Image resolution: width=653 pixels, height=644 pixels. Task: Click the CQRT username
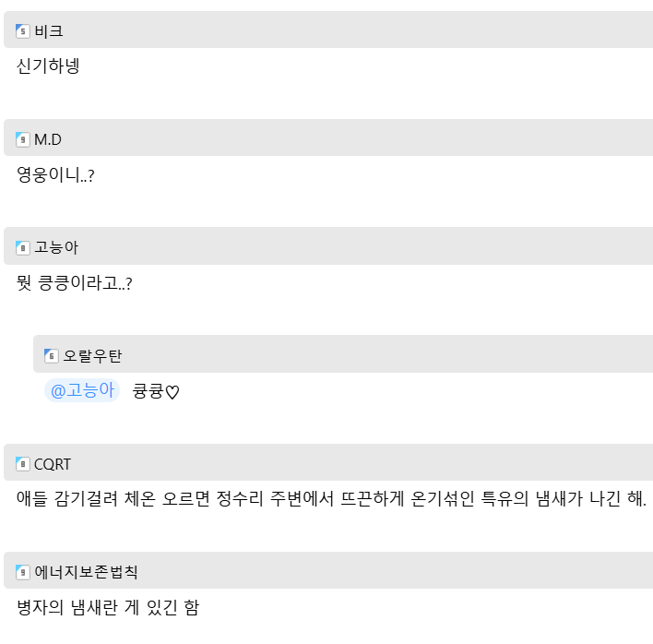[53, 464]
